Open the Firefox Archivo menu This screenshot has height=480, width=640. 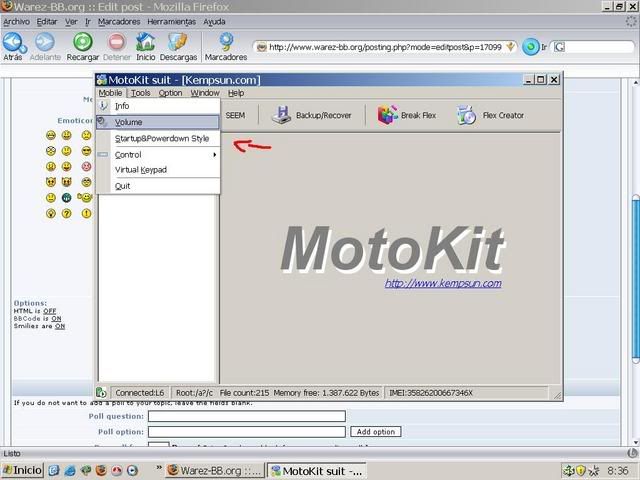(16, 22)
